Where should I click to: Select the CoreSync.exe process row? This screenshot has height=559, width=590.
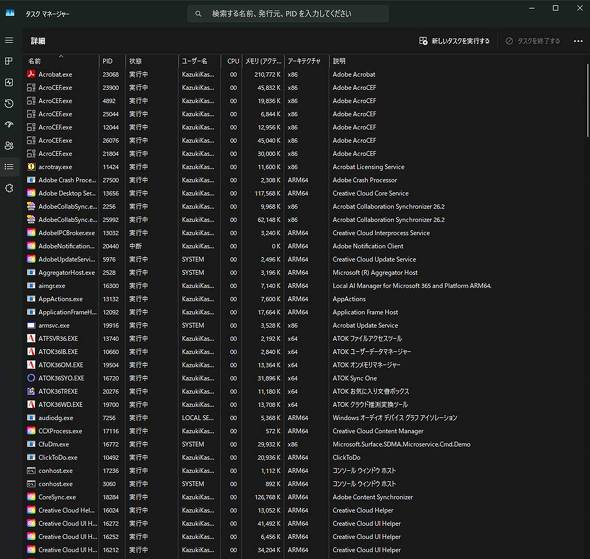coord(305,497)
